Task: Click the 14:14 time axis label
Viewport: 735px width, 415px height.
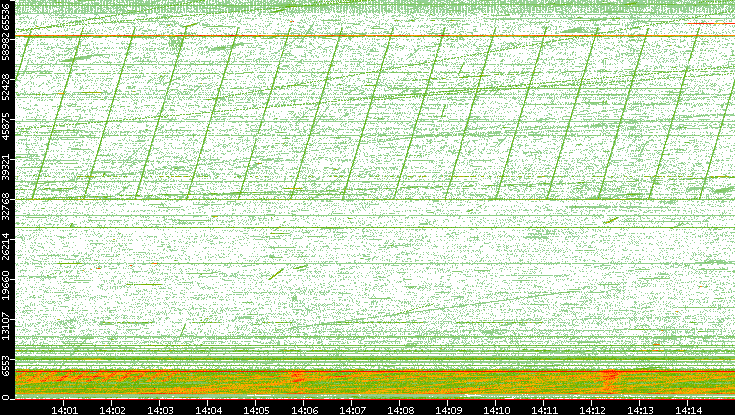Action: click(x=688, y=410)
